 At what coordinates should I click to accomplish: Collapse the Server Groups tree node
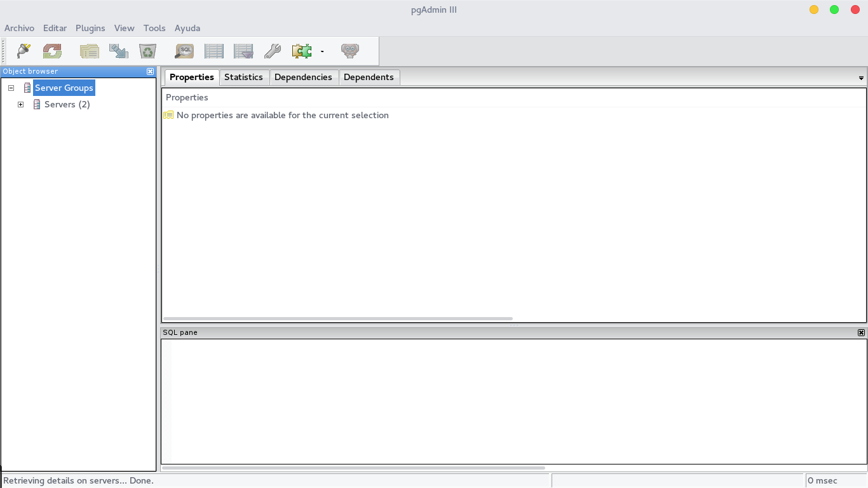click(11, 88)
